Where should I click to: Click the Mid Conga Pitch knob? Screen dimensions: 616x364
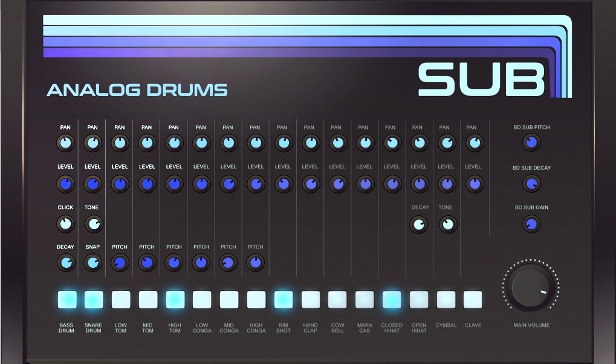click(x=228, y=262)
